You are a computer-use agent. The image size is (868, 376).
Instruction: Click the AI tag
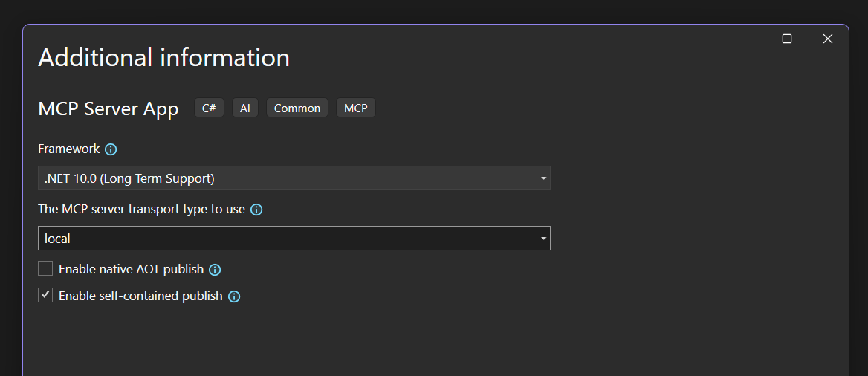tap(245, 108)
